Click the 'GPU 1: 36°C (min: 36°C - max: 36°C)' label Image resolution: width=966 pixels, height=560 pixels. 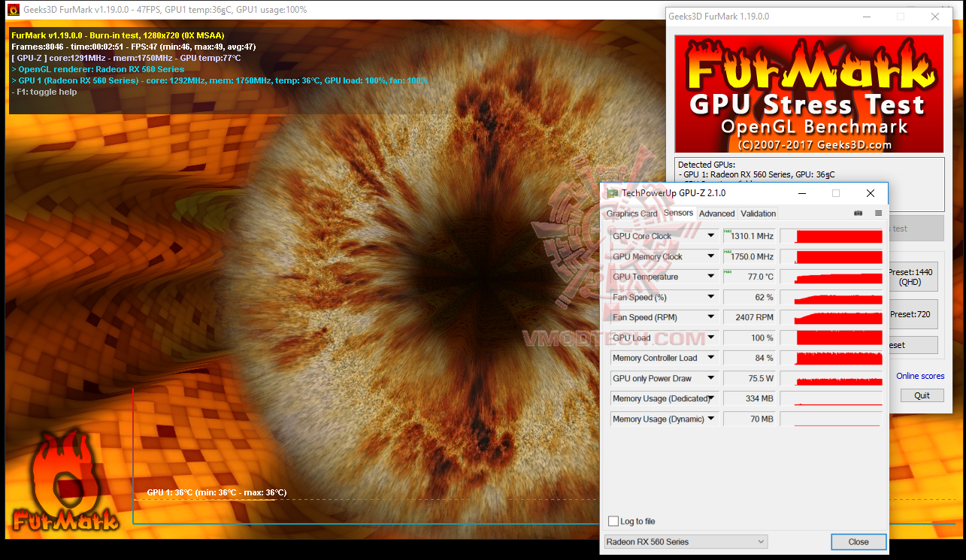[217, 493]
